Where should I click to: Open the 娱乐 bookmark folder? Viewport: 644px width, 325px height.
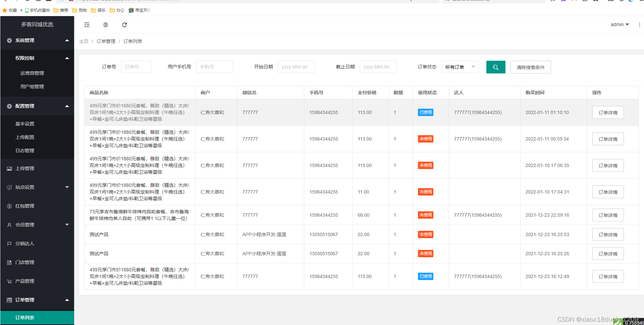click(99, 10)
